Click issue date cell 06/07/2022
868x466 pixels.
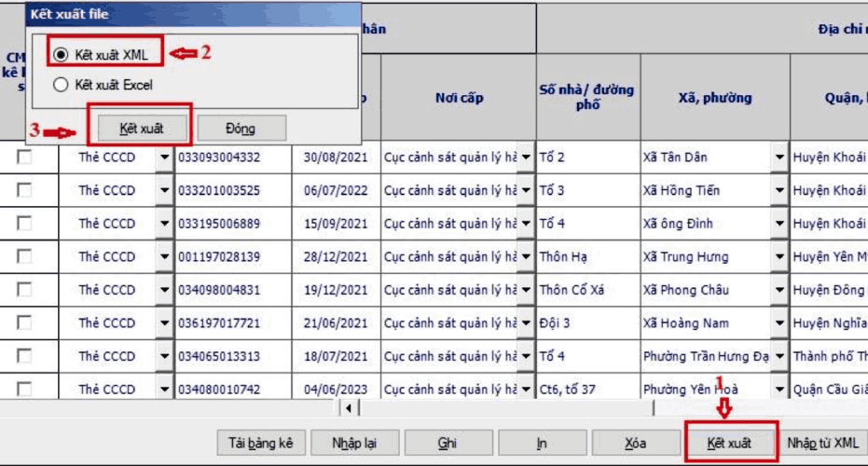click(x=336, y=190)
